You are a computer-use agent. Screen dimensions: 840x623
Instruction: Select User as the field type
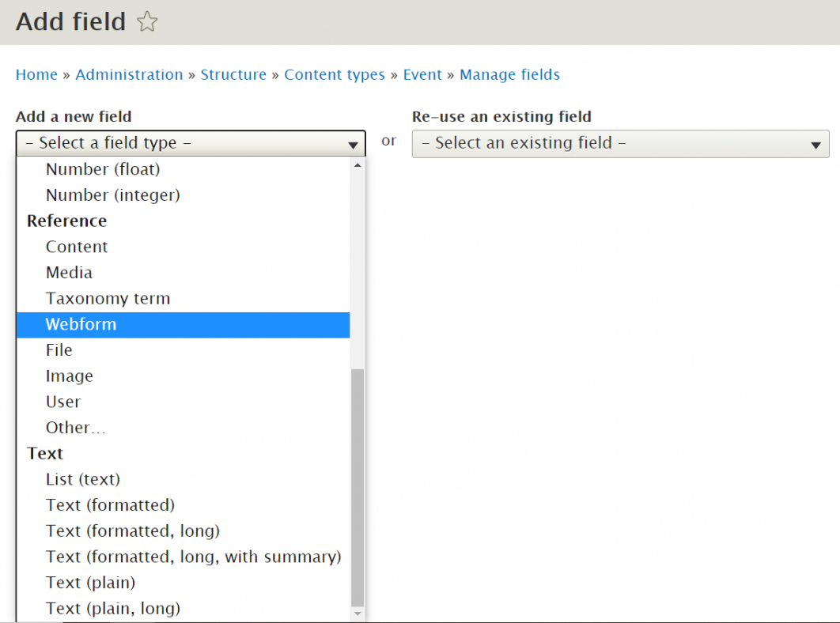pyautogui.click(x=63, y=402)
